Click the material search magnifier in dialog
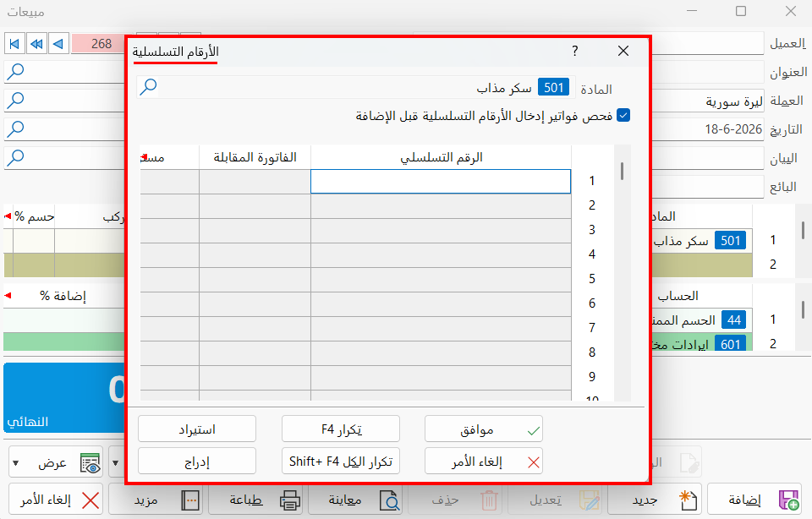The width and height of the screenshot is (812, 519). pos(148,87)
